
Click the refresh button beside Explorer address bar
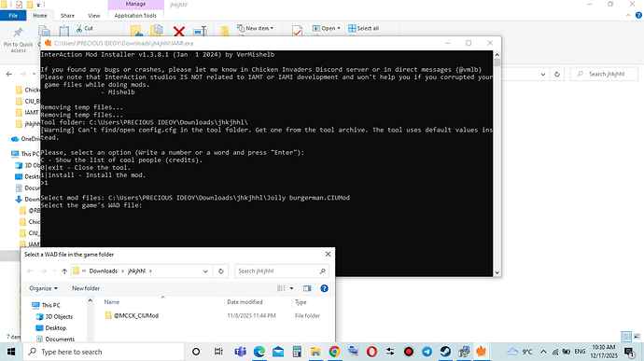click(x=557, y=75)
